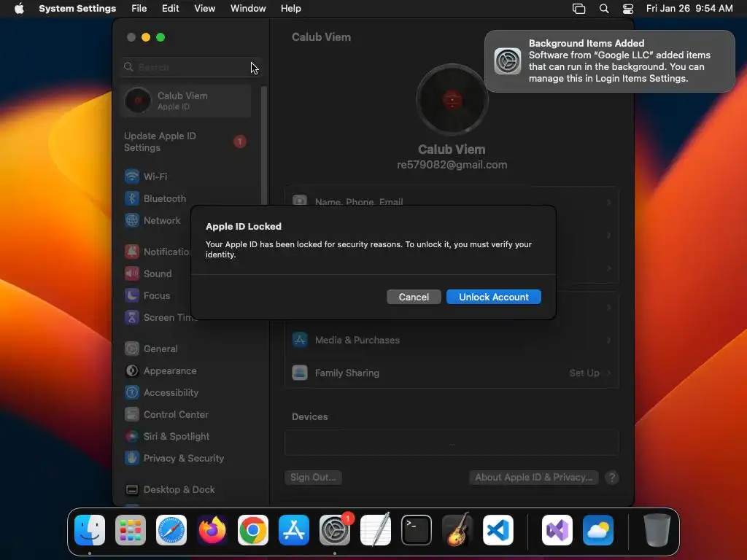Click the date and time clock
The image size is (747, 560).
tap(689, 9)
